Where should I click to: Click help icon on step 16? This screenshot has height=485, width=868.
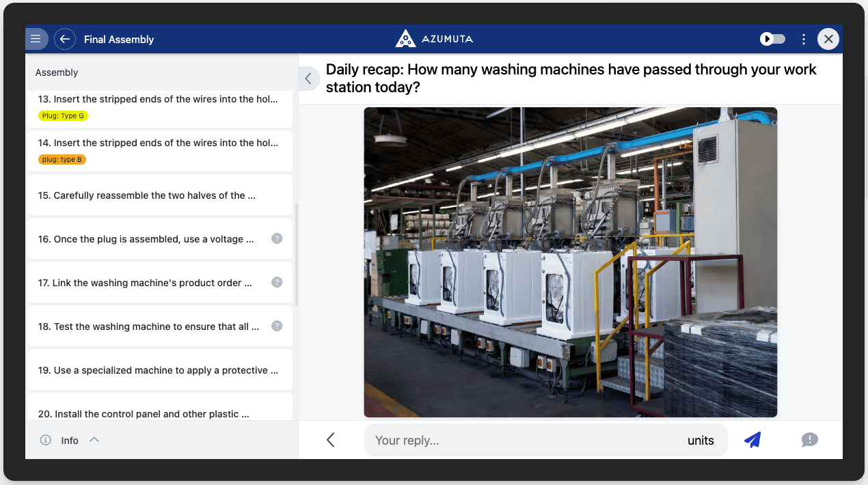[x=277, y=238]
